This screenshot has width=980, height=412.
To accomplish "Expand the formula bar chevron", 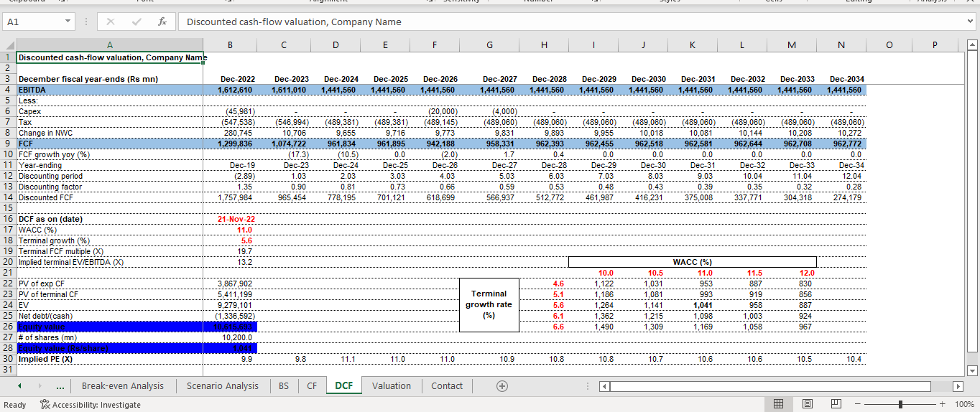I will [x=971, y=22].
